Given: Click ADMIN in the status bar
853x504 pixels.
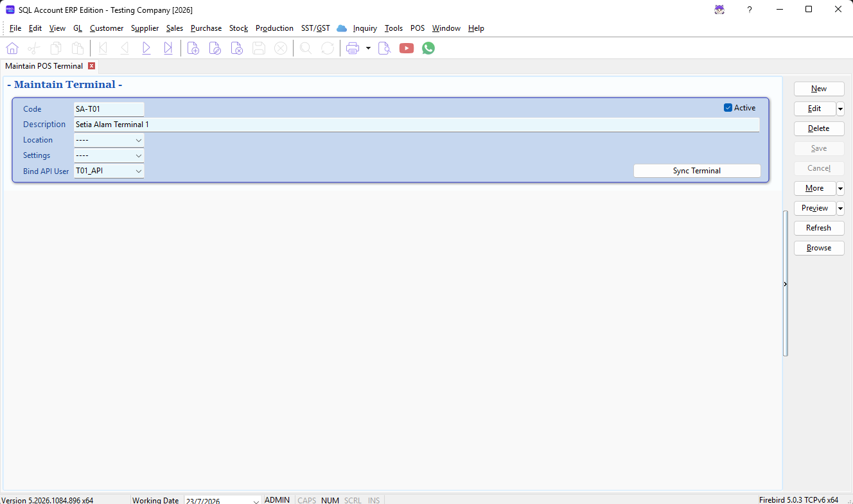Looking at the screenshot, I should coord(277,500).
